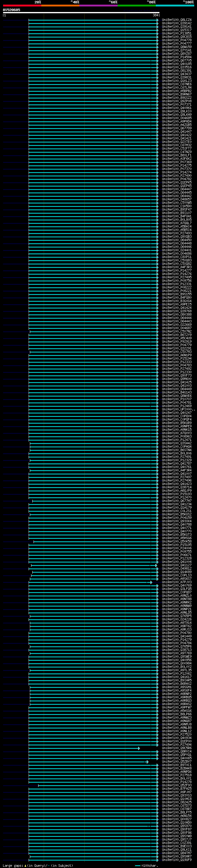Select hit UniRef100_P07371
Image resolution: width=197 pixels, height=868 pixels.
(x=176, y=104)
